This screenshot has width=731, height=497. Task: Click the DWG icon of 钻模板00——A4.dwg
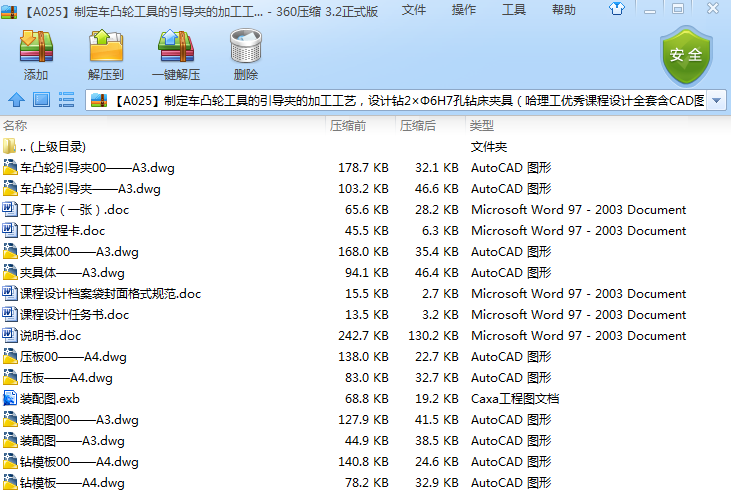[x=10, y=461]
